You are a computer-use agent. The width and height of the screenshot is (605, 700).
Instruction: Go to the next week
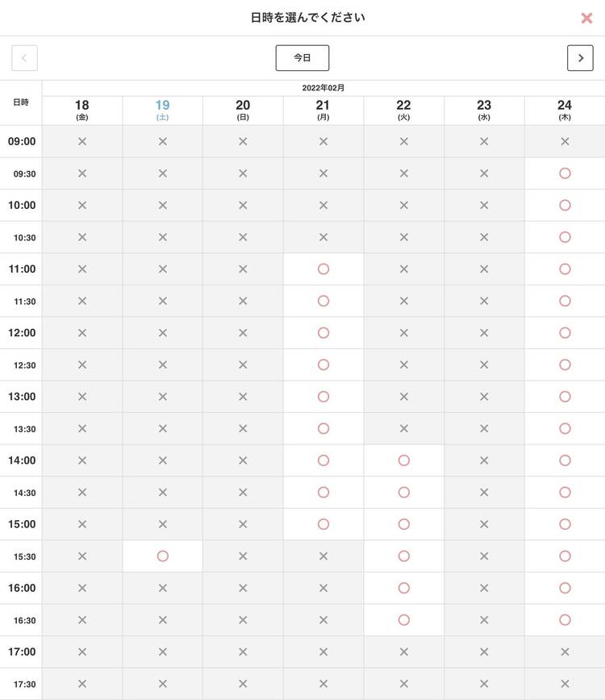pos(580,58)
